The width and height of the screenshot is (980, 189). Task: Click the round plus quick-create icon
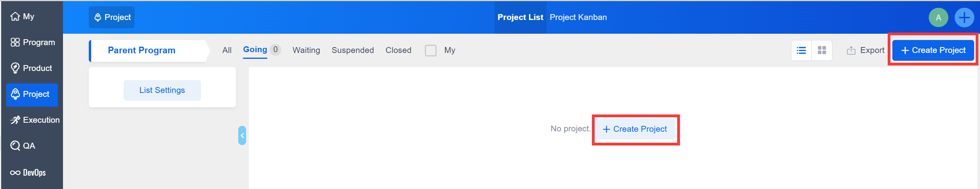coord(964,18)
